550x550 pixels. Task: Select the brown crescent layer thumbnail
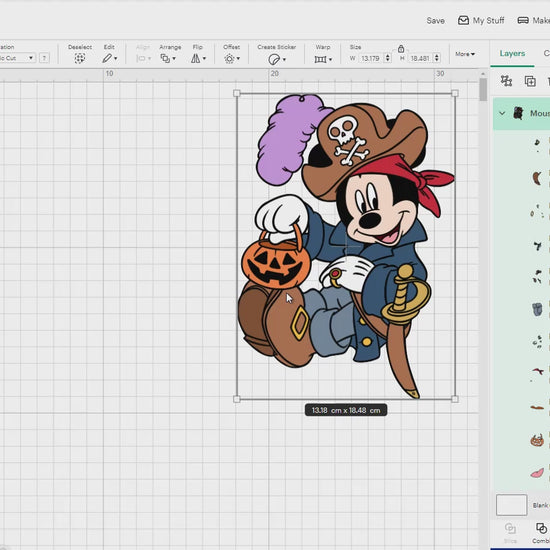[x=537, y=178]
